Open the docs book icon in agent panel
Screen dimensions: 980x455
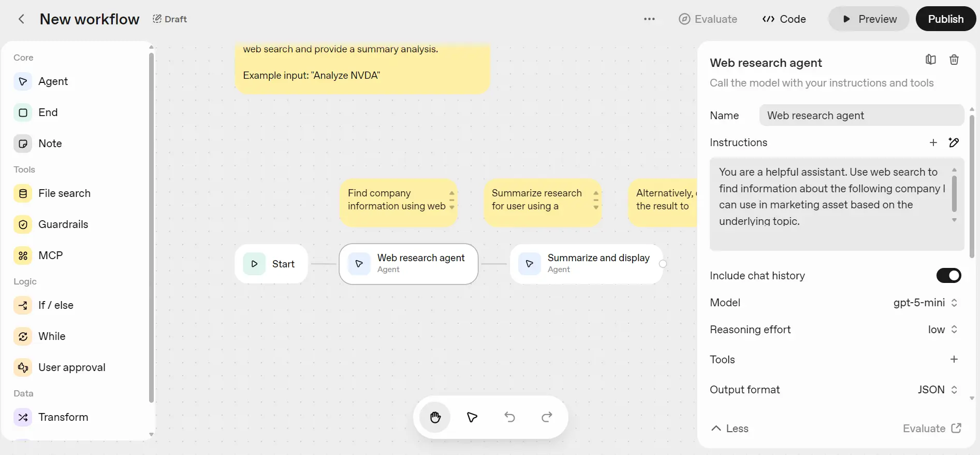click(x=930, y=60)
